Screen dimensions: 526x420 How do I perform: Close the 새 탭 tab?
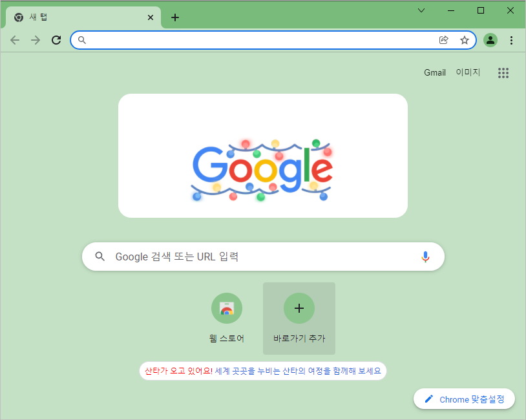tap(151, 17)
